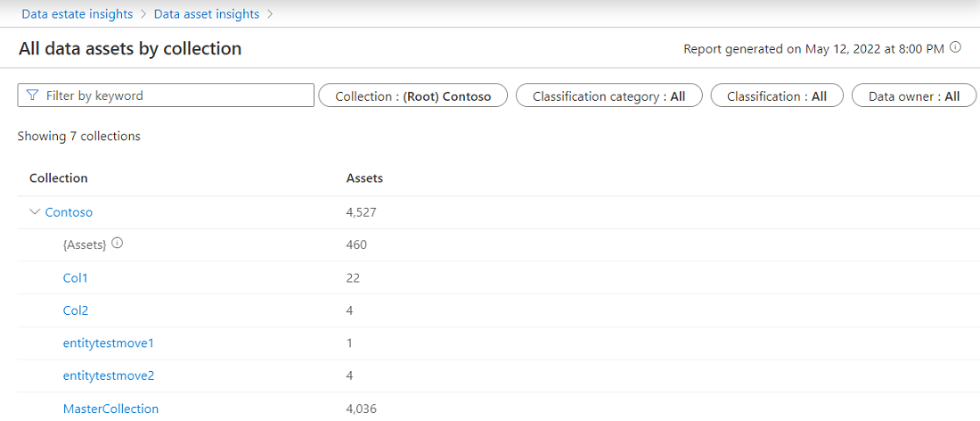Open entitytestmove1 collection
Image resolution: width=980 pixels, height=421 pixels.
tap(109, 343)
